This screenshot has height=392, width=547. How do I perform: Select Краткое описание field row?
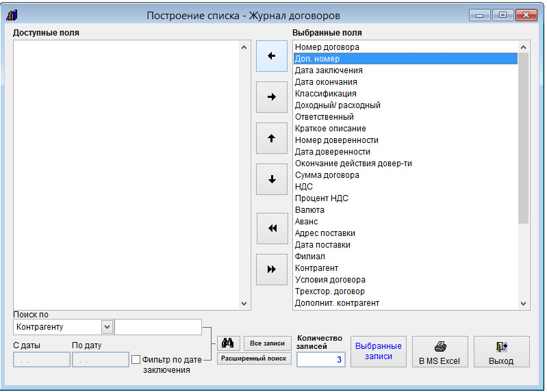click(x=405, y=129)
